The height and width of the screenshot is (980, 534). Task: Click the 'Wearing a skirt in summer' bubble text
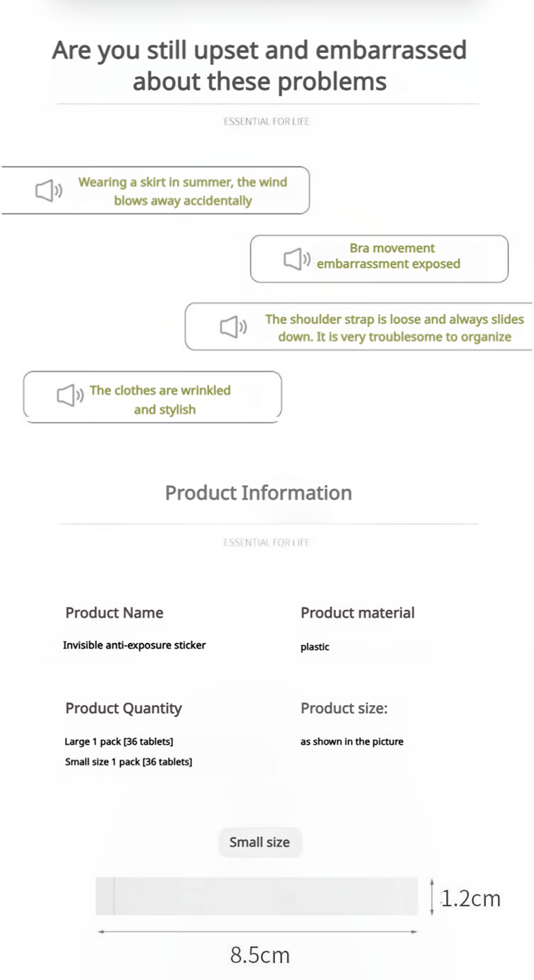pos(183,191)
